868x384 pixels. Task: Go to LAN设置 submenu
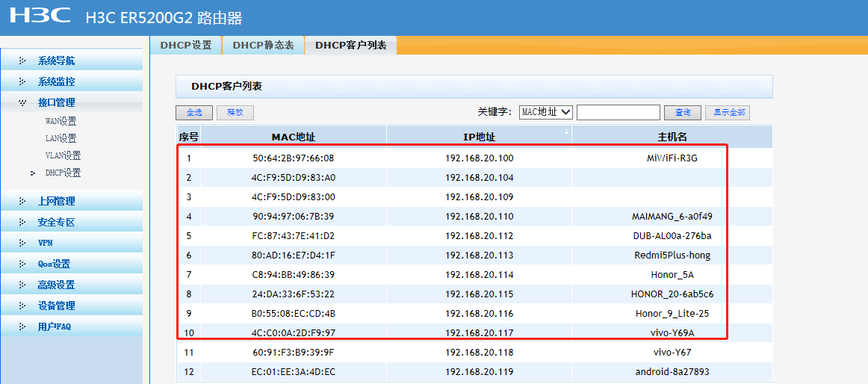(x=61, y=139)
